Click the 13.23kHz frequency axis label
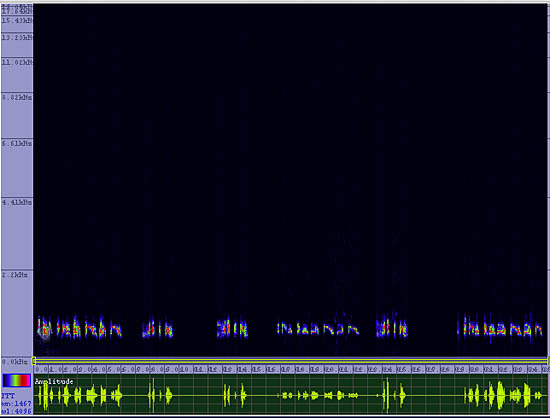Viewport: 550px width, 418px height. point(17,37)
